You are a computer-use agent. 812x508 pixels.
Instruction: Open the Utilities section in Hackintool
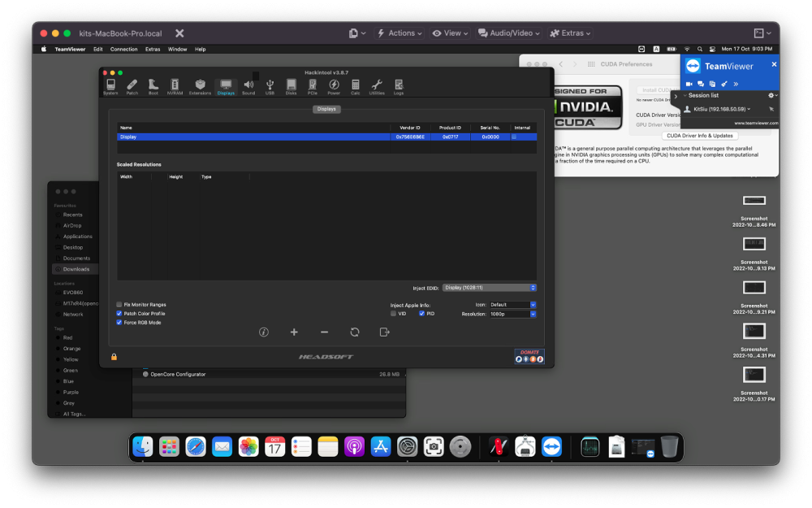coord(377,87)
